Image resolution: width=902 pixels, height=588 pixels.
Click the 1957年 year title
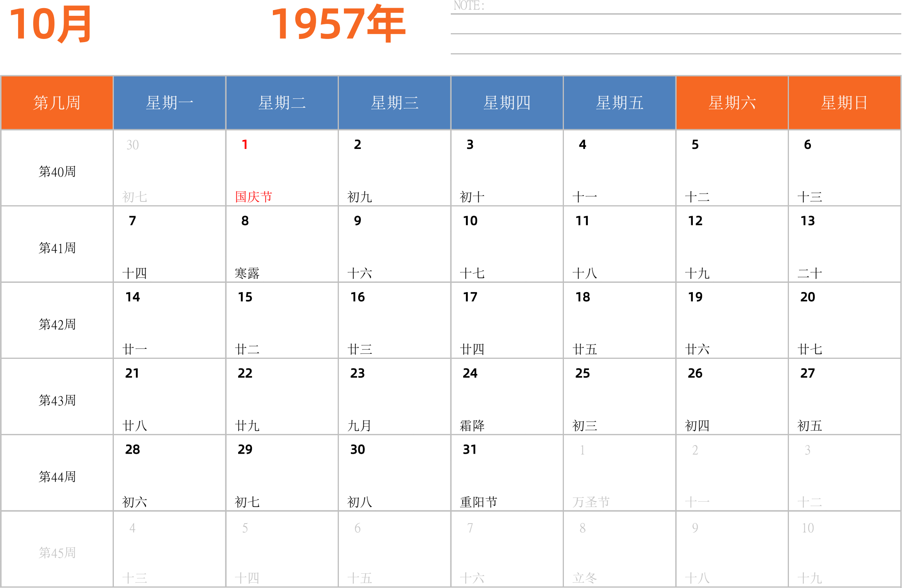338,24
